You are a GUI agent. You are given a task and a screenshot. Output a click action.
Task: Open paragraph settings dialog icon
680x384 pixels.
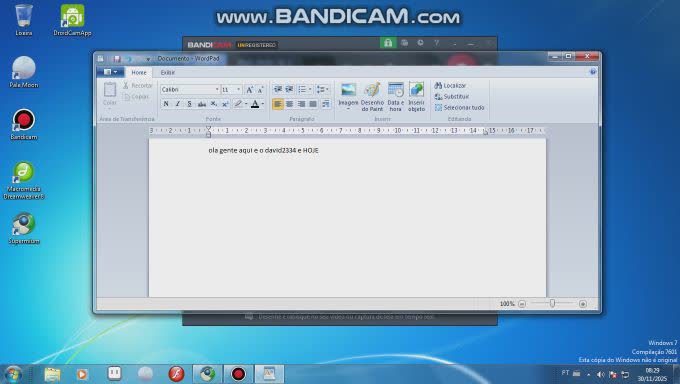[x=326, y=104]
